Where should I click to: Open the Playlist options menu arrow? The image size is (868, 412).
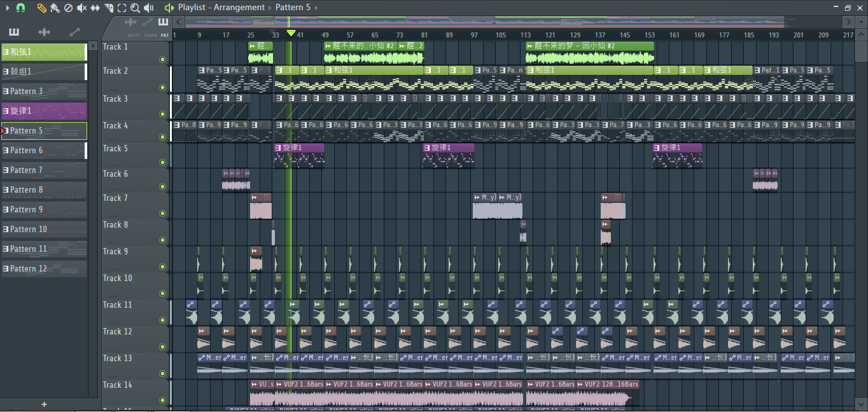tap(7, 8)
